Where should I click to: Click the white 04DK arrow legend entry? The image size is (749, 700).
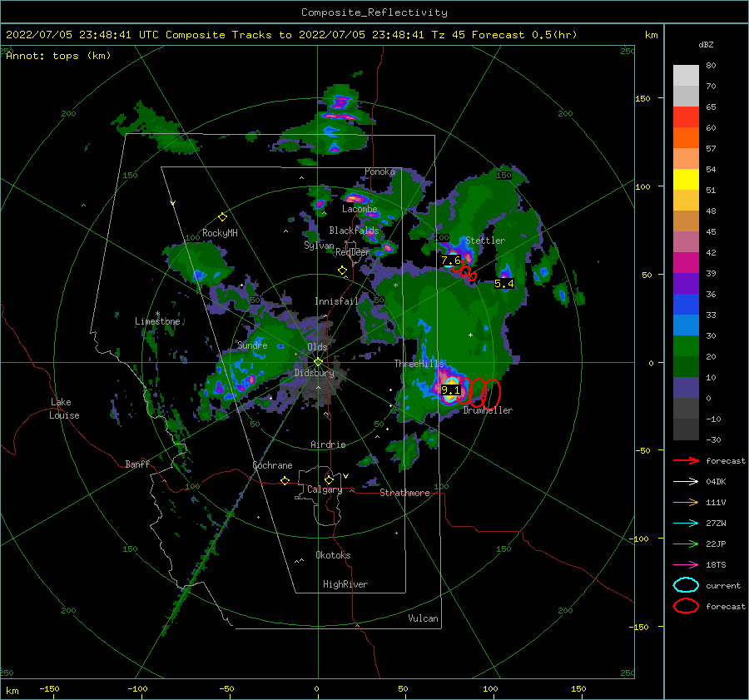686,482
